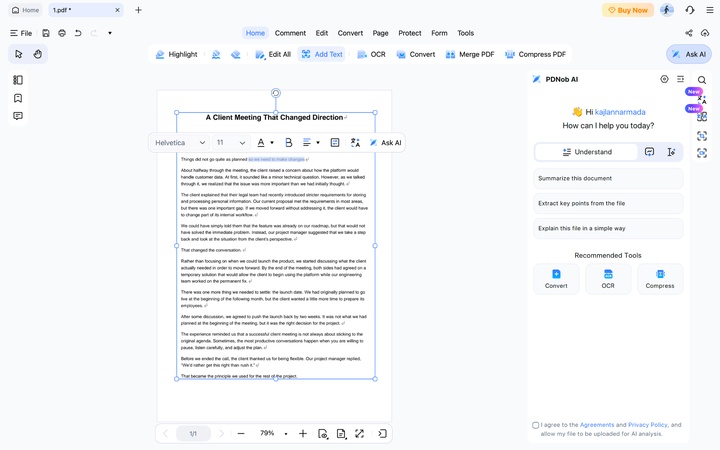This screenshot has height=450, width=720.
Task: Open the Tools menu tab
Action: pyautogui.click(x=466, y=33)
